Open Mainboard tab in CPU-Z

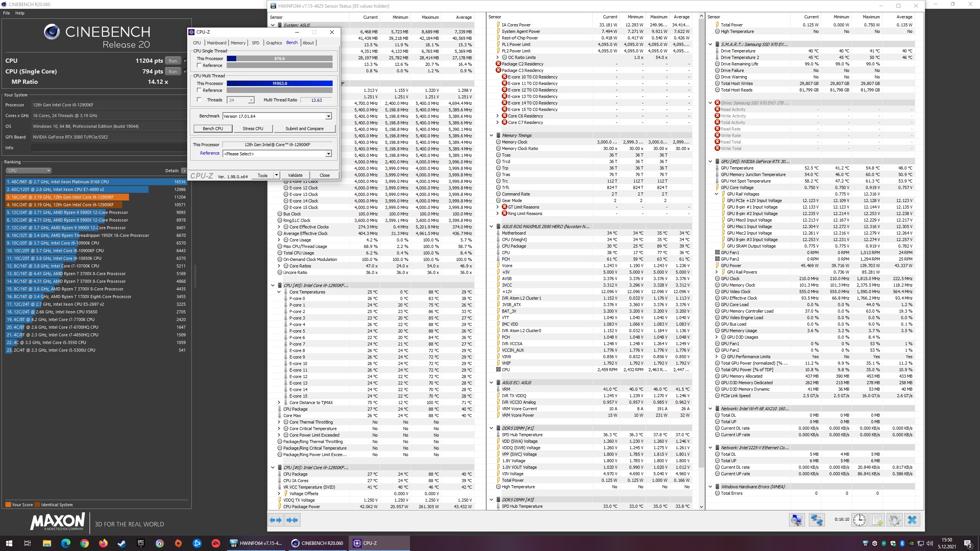pyautogui.click(x=217, y=43)
